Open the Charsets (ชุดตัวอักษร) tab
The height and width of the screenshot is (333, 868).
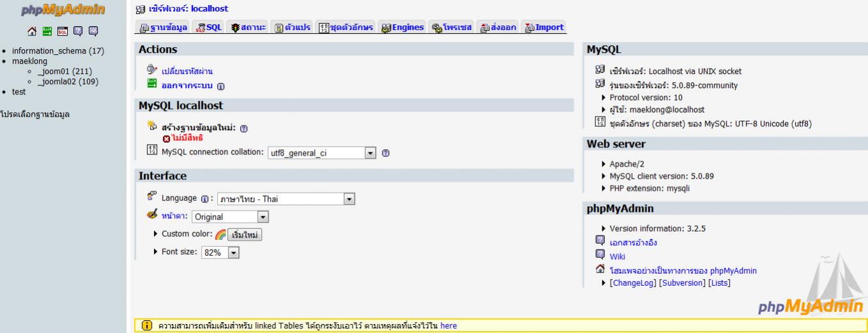pos(346,27)
